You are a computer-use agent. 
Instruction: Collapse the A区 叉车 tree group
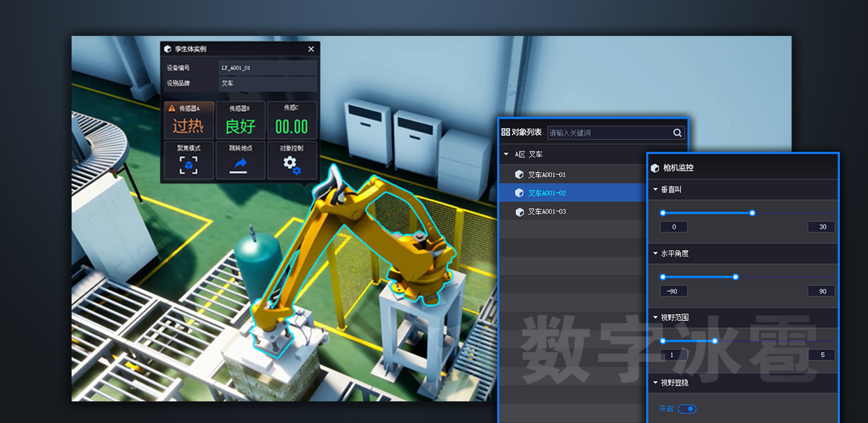coord(506,154)
